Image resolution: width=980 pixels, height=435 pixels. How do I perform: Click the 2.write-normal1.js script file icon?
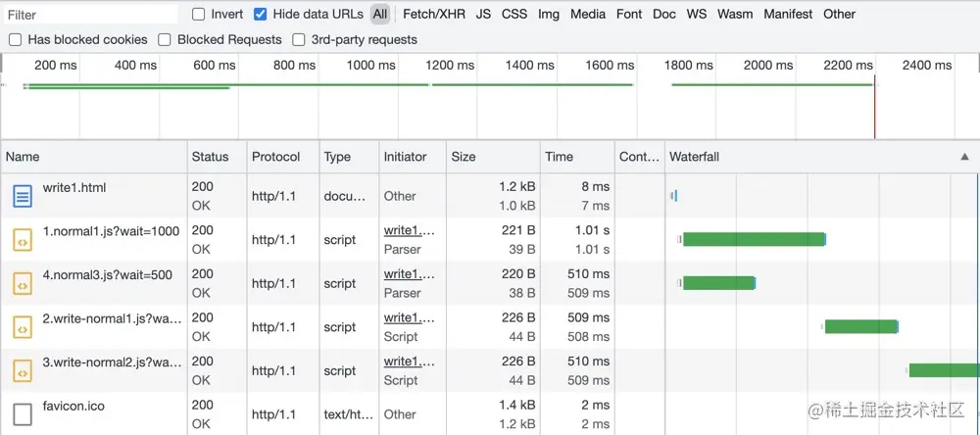coord(23,327)
